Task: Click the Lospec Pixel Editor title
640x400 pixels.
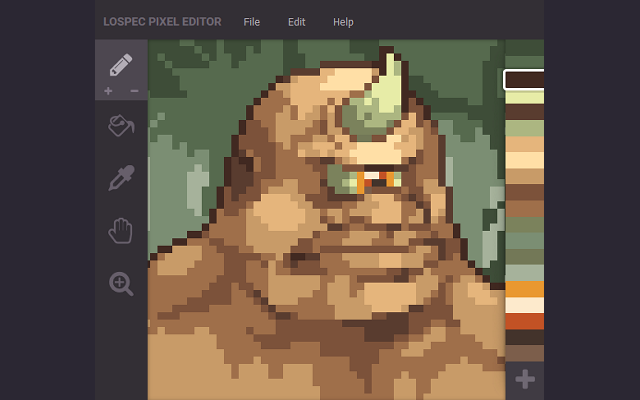Action: 162,22
